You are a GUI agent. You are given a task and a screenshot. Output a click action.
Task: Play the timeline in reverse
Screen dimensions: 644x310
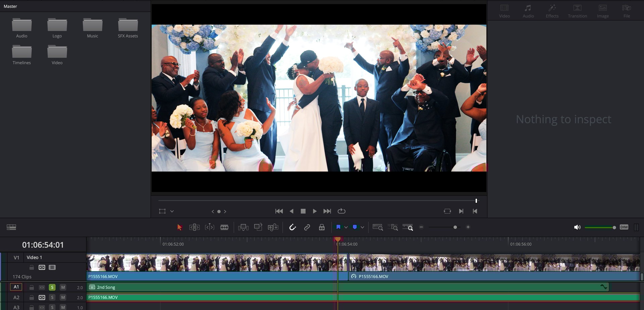click(x=291, y=211)
